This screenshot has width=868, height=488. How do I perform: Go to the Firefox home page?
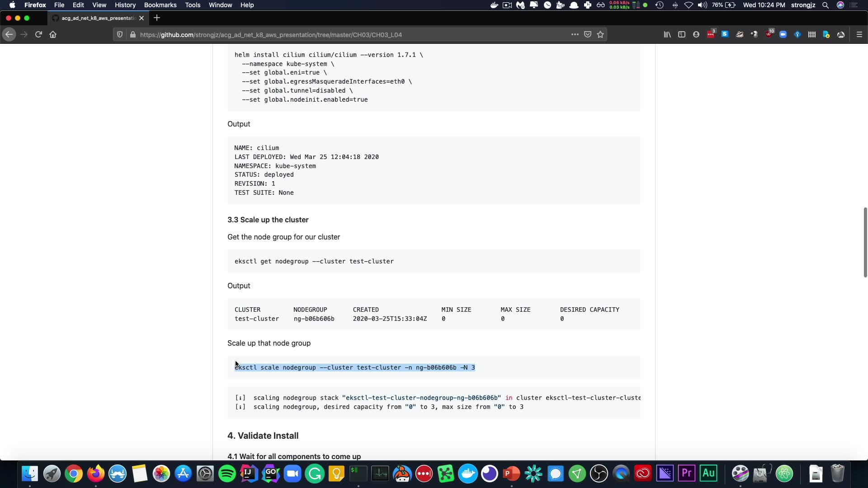point(53,34)
